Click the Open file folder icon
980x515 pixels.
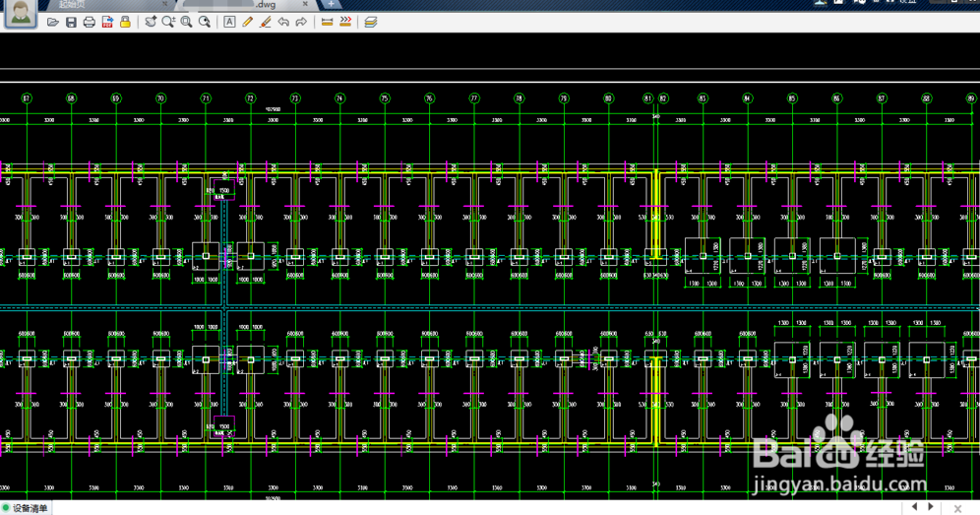tap(53, 22)
